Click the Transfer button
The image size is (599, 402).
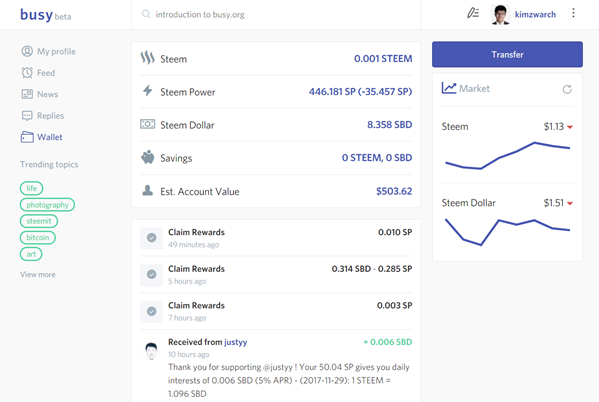point(507,55)
